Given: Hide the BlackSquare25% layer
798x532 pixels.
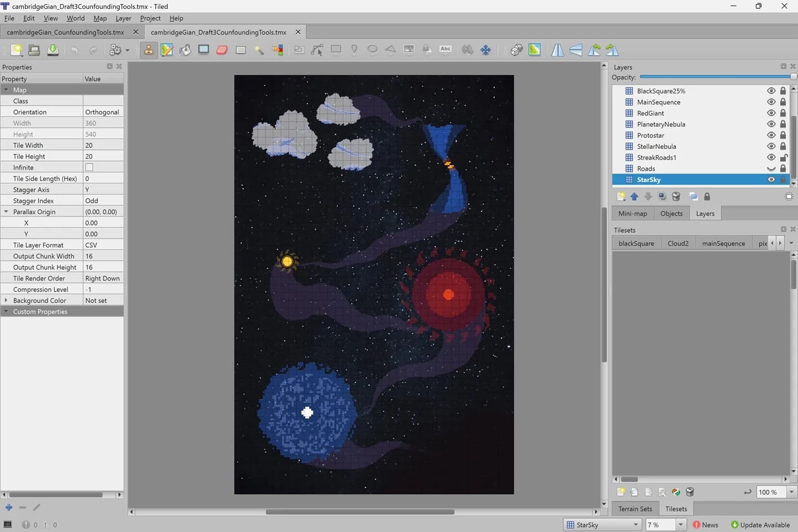Looking at the screenshot, I should click(x=771, y=91).
